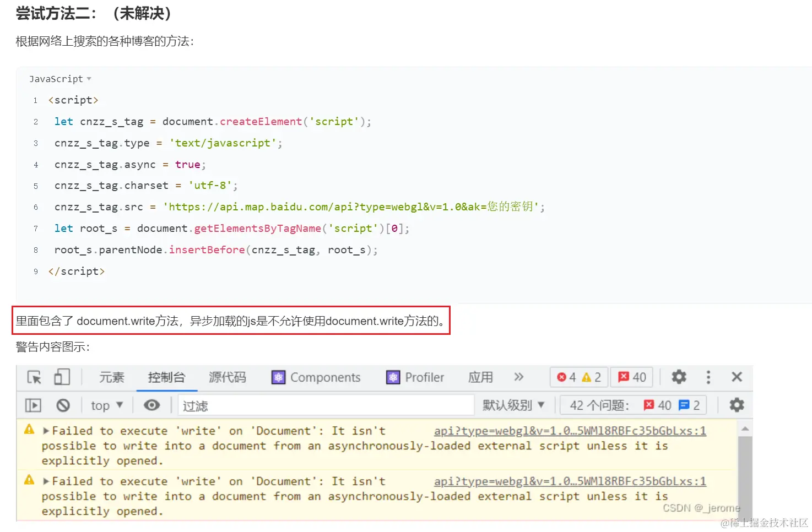Open source link of the first warning

click(x=570, y=431)
